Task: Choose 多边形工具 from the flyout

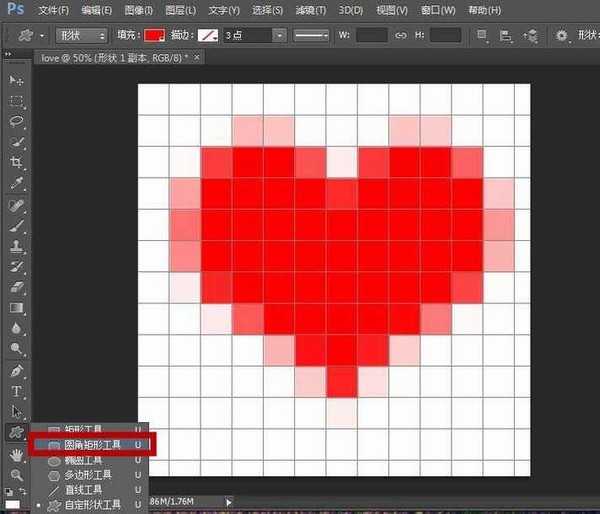Action: coord(88,474)
